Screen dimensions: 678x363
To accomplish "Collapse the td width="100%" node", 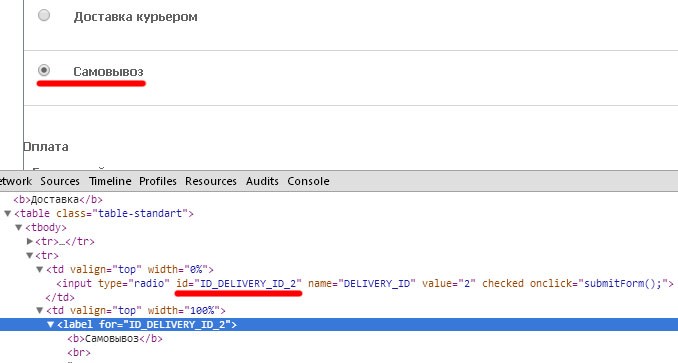I will [x=40, y=310].
